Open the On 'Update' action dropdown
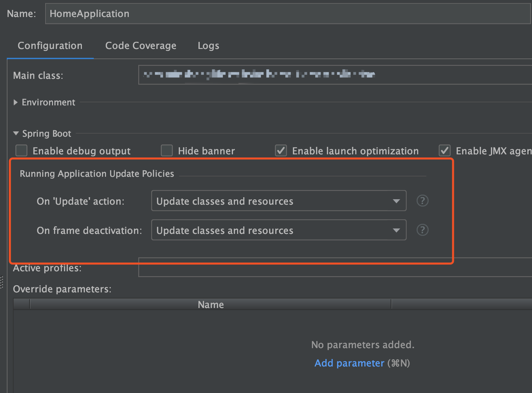Screen dimensions: 532x393 point(279,201)
